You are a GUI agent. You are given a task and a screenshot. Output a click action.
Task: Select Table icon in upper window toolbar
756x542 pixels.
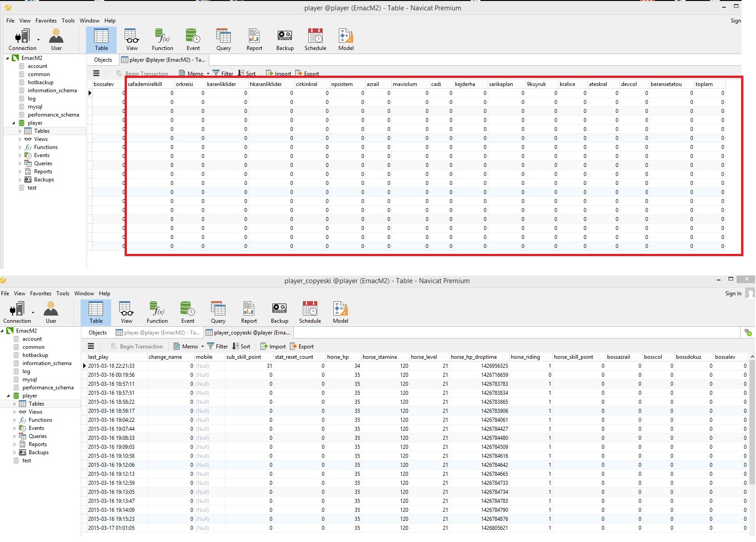[101, 40]
